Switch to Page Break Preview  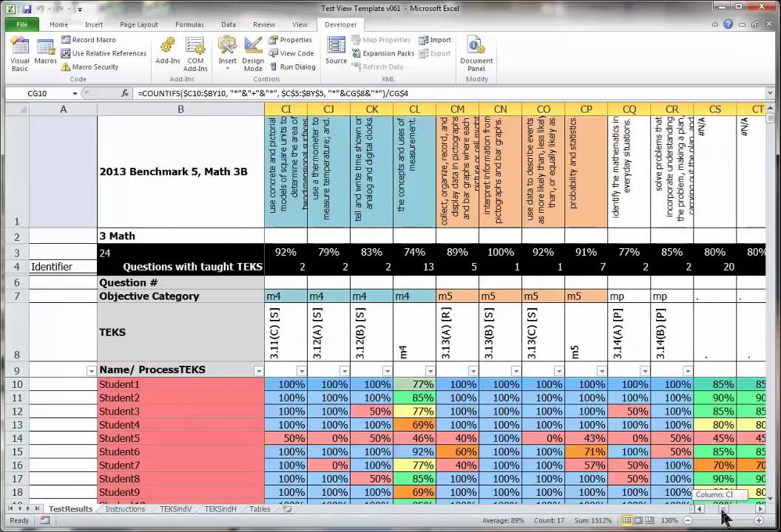649,521
